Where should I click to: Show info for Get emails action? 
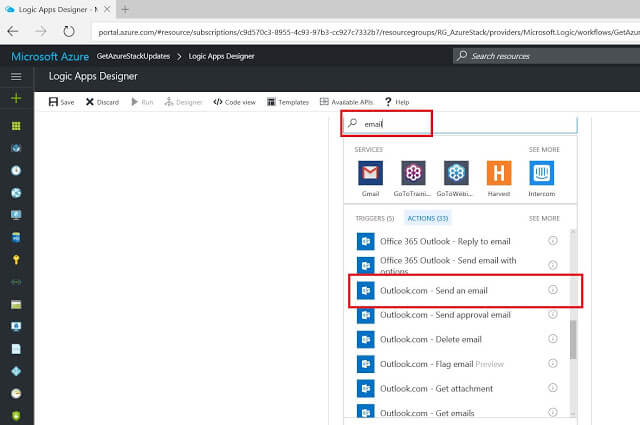[553, 412]
